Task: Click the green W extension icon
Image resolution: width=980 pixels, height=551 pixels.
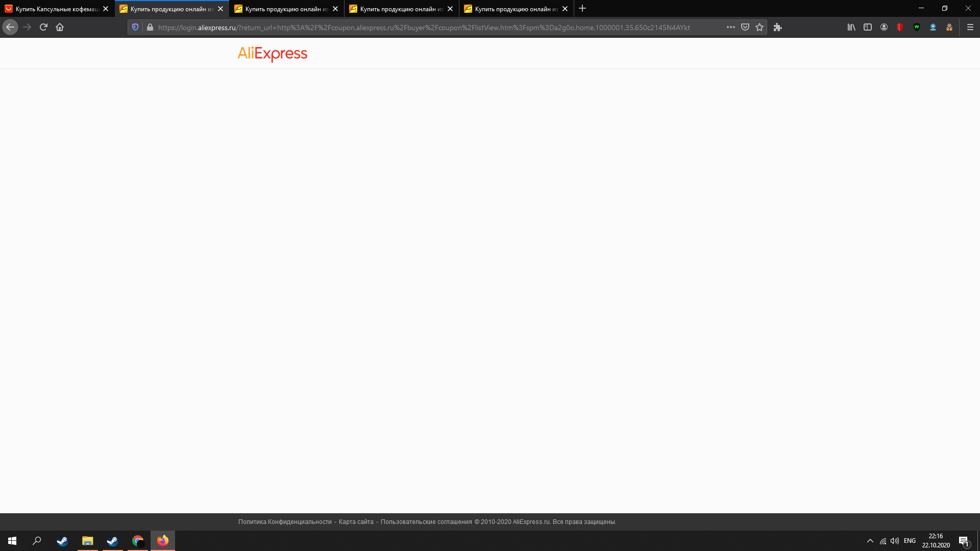Action: click(917, 27)
